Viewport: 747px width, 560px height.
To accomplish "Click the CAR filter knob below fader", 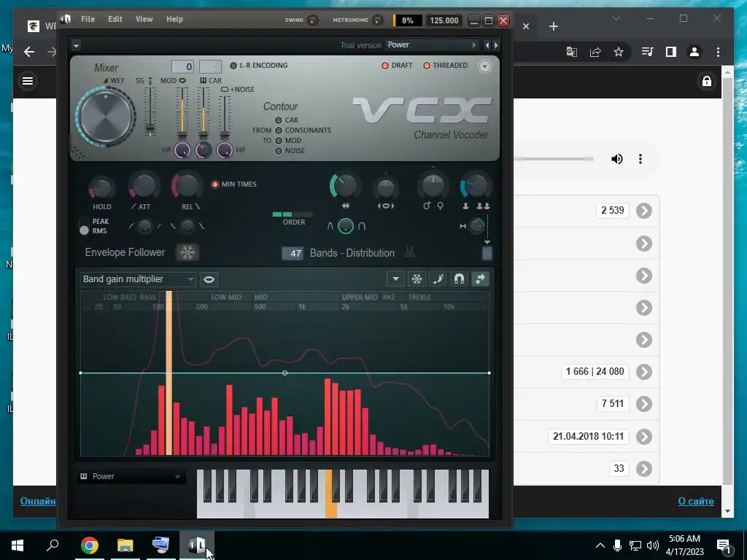I will [x=204, y=150].
